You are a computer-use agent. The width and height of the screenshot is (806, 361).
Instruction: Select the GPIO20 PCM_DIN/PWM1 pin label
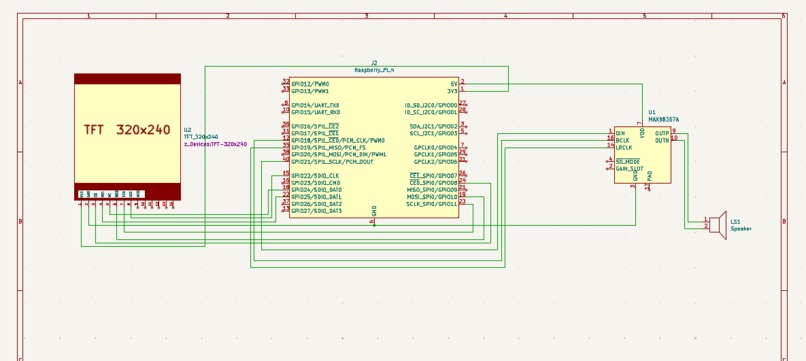pyautogui.click(x=339, y=154)
